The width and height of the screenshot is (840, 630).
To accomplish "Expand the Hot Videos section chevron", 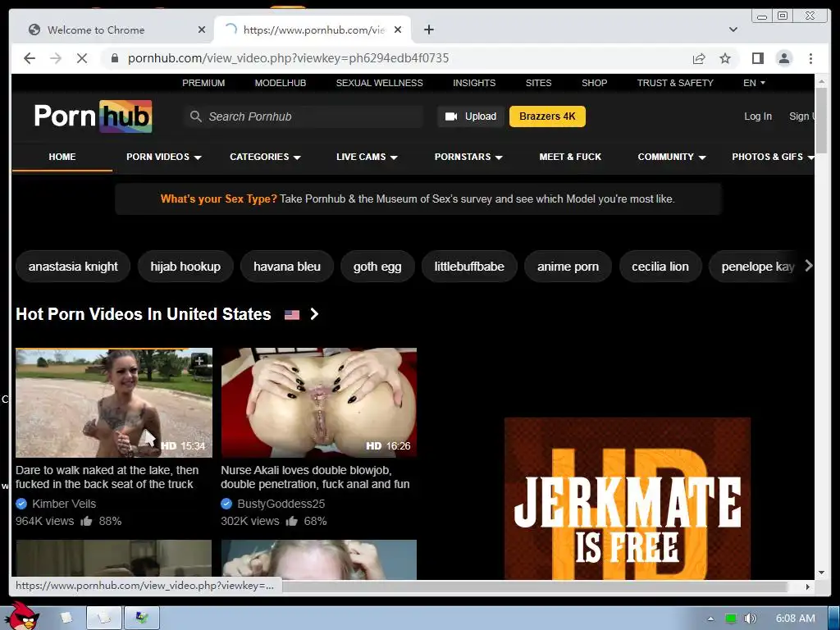I will click(314, 314).
